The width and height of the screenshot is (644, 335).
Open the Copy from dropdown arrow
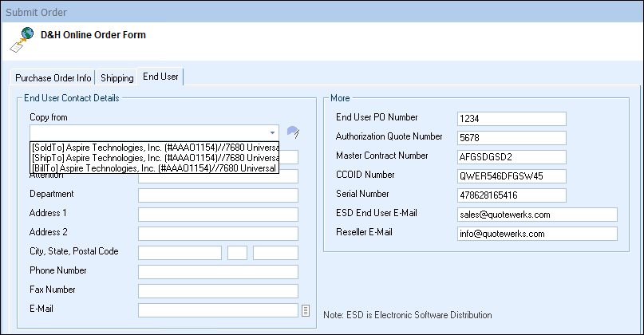pos(272,132)
